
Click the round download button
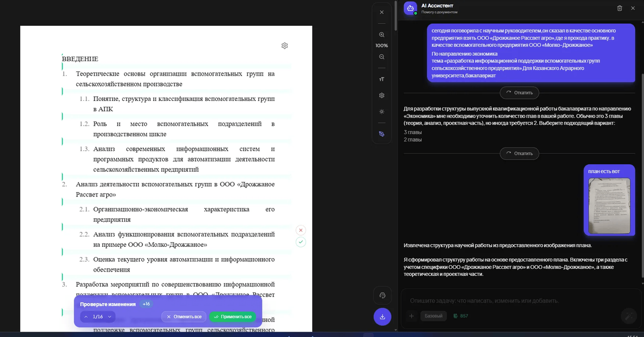(382, 317)
